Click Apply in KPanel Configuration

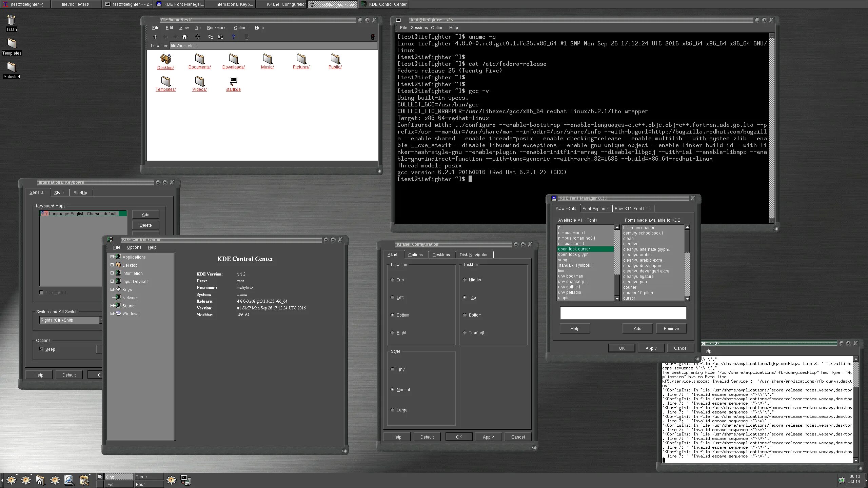[x=488, y=437]
